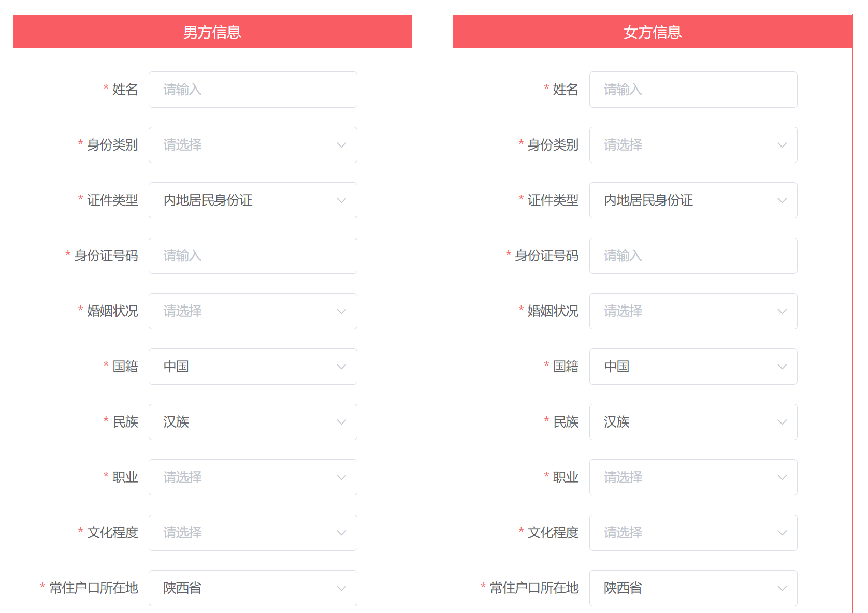Click chevron arrow of male occupation dropdown
This screenshot has width=868, height=613.
[x=341, y=477]
